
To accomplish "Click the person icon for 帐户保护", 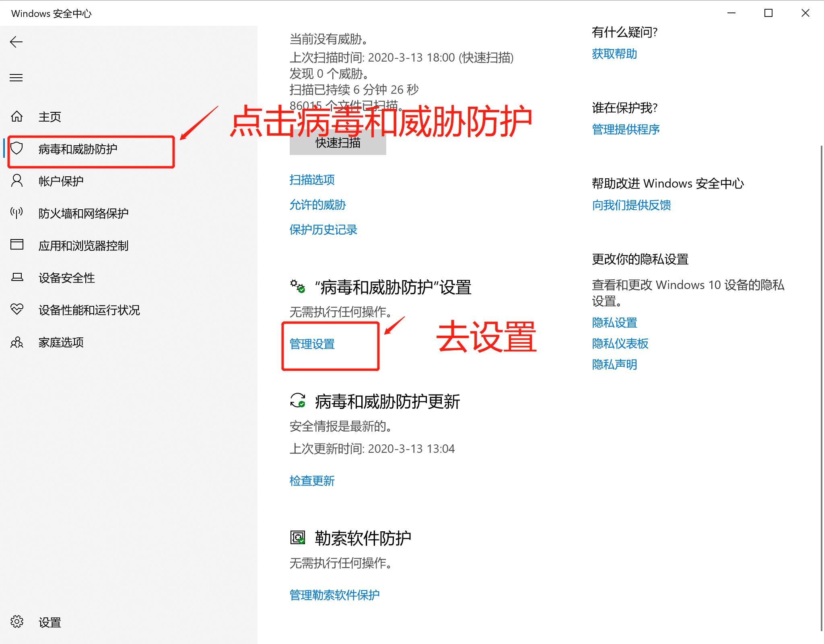I will pos(16,181).
